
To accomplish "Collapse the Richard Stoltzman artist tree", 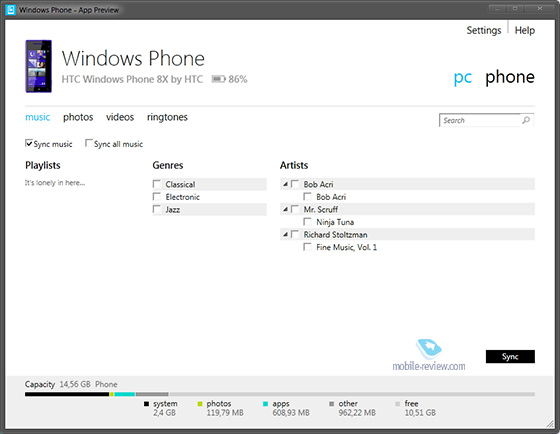I will [285, 235].
